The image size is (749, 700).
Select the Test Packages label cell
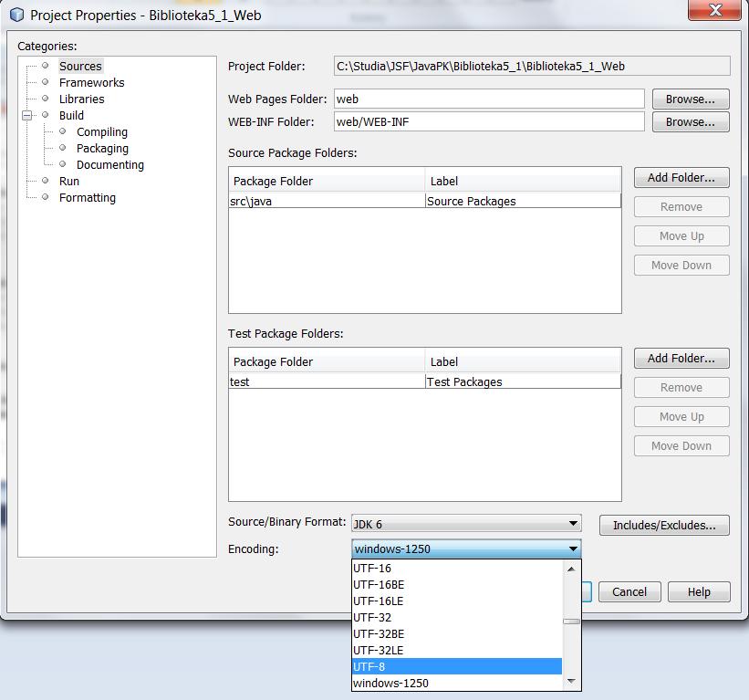pyautogui.click(x=523, y=381)
